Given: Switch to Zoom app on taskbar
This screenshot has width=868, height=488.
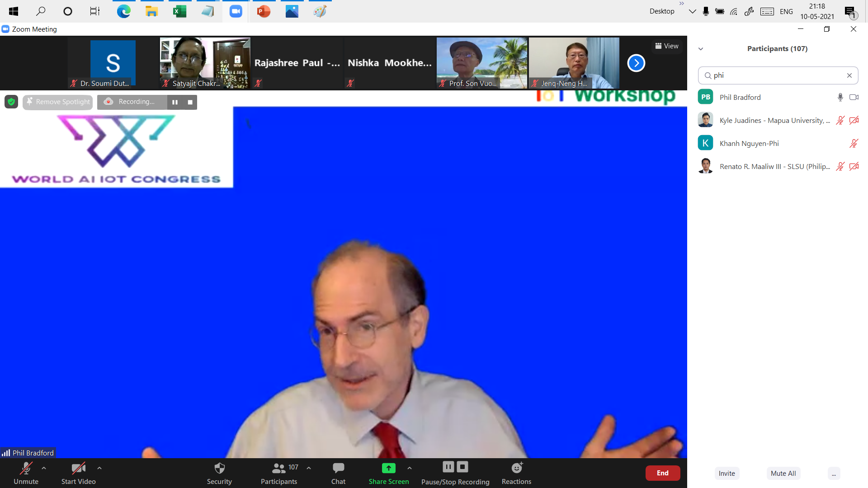Looking at the screenshot, I should (236, 11).
